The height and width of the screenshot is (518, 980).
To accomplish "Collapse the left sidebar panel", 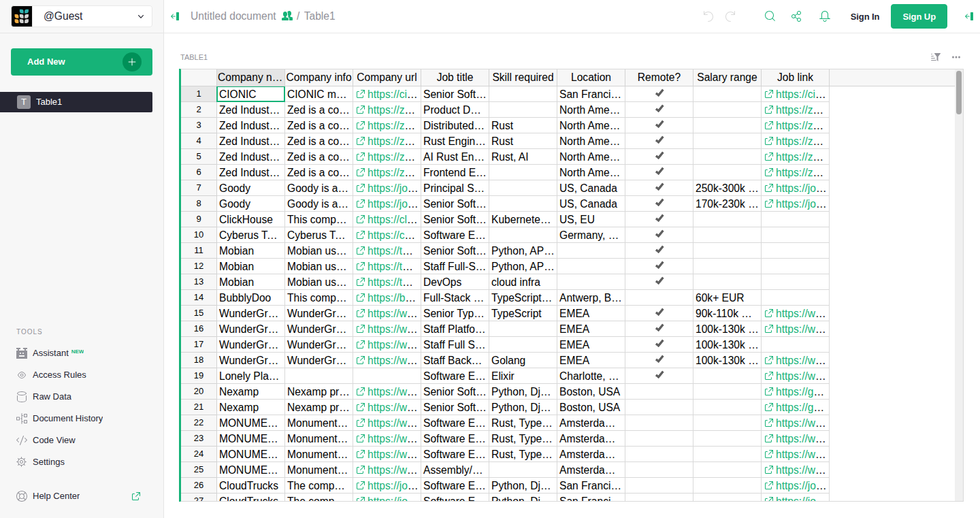I will click(175, 16).
